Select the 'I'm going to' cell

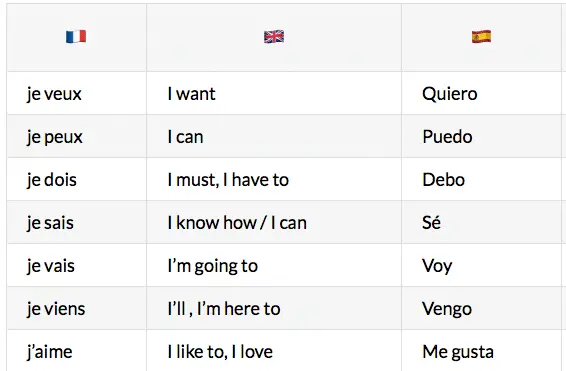[274, 265]
